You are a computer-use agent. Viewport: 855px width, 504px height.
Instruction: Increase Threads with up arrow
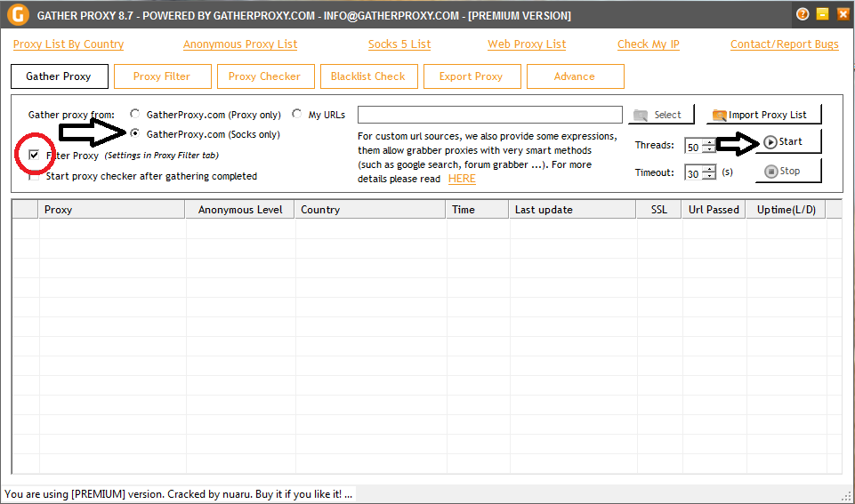[709, 143]
